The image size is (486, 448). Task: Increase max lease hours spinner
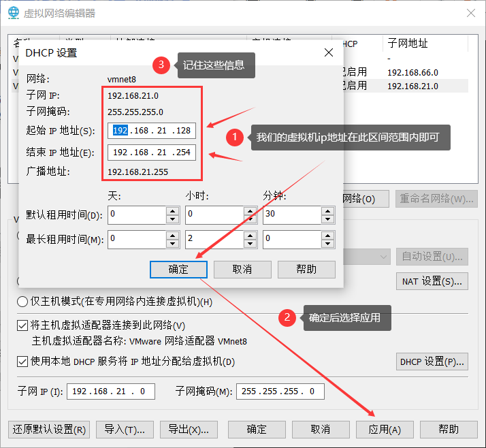tap(250, 236)
